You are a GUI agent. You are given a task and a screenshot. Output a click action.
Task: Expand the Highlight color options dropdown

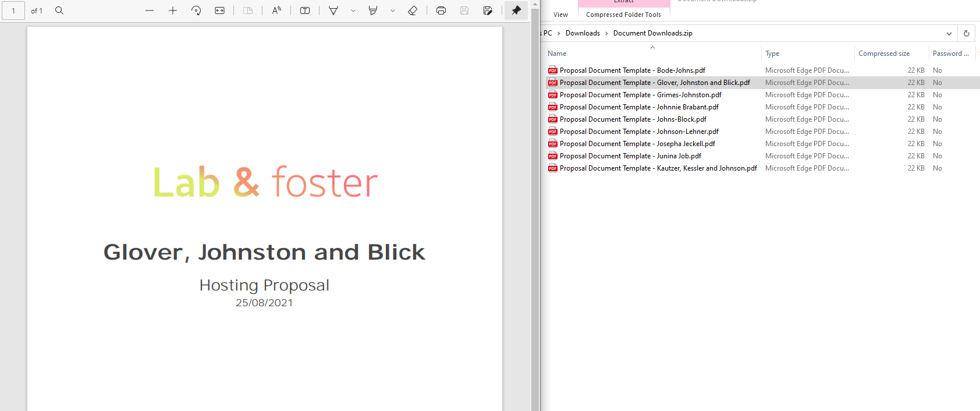(x=393, y=10)
